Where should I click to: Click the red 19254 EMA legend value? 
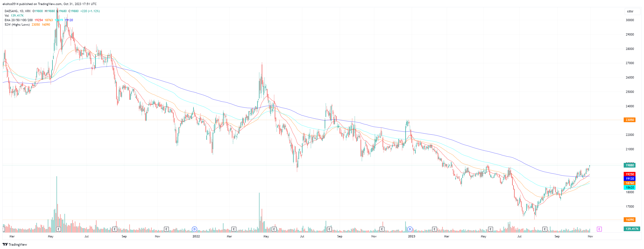pos(39,20)
